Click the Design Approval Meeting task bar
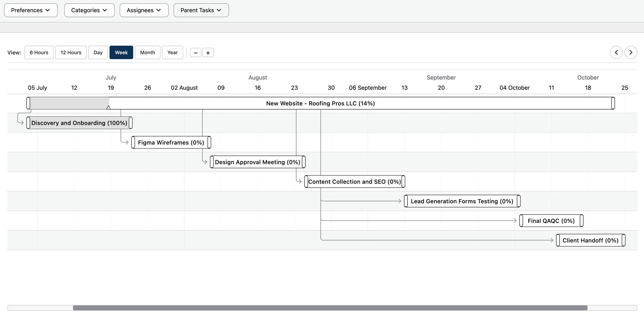 tap(257, 162)
